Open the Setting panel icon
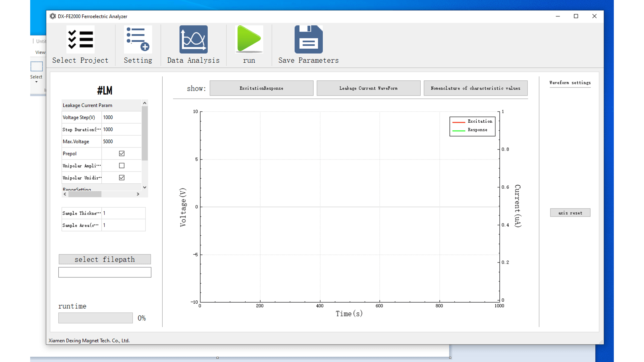644x362 pixels. pos(138,45)
